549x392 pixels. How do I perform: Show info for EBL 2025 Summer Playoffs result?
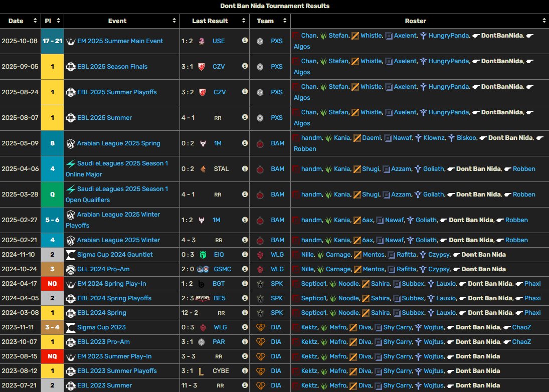tap(245, 91)
